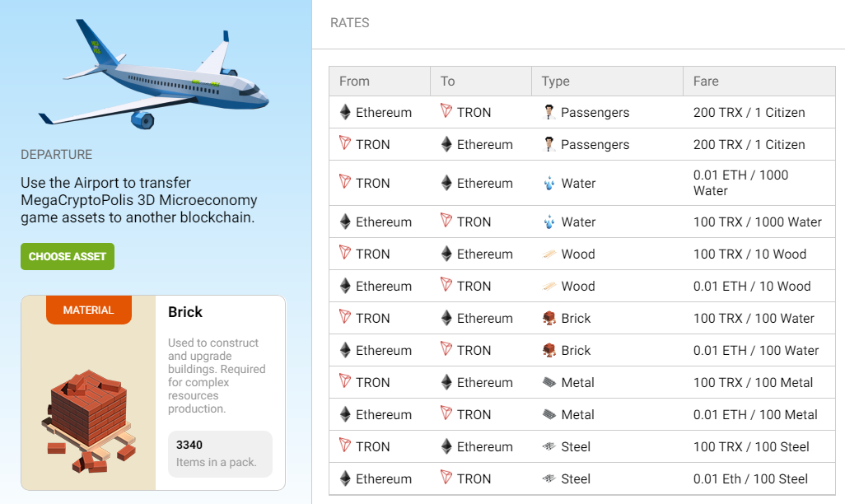The image size is (845, 504).
Task: Select the 0.01 Eth / 100 Steel fare
Action: tap(750, 478)
